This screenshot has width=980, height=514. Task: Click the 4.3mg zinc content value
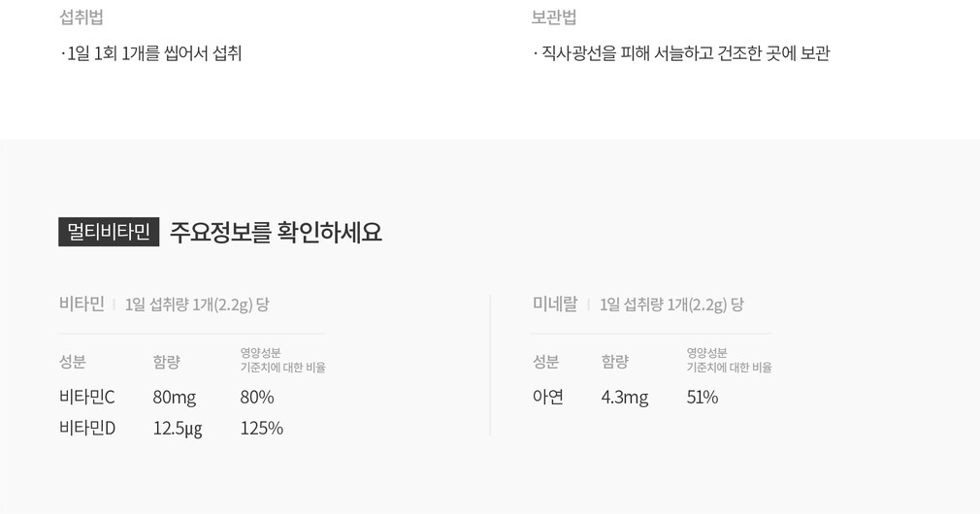click(x=625, y=397)
